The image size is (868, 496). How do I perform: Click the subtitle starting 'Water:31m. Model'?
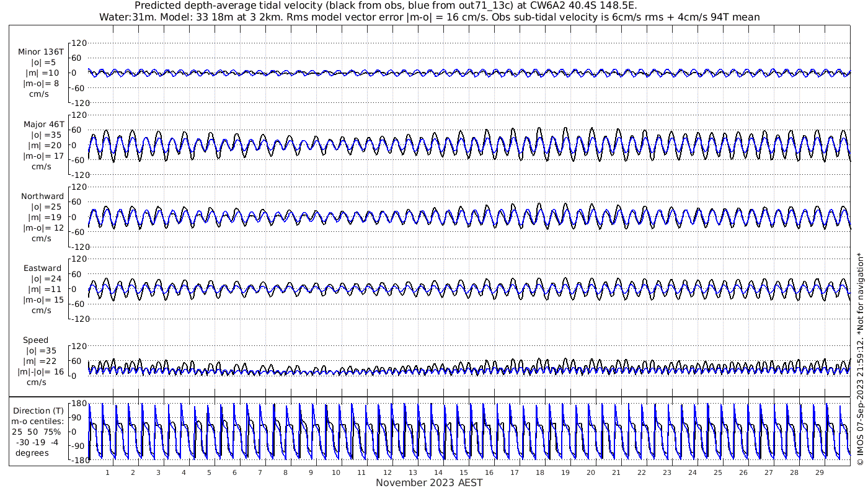point(429,17)
